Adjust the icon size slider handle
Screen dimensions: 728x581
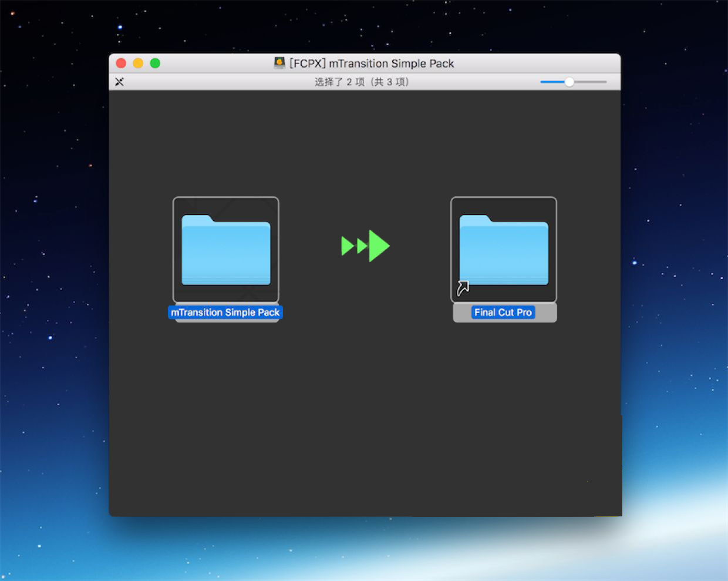tap(569, 82)
